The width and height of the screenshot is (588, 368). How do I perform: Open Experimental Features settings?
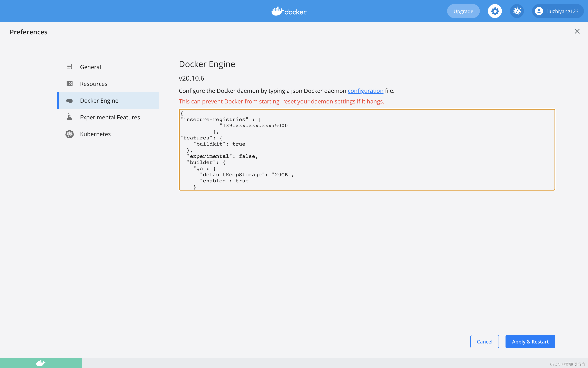[108, 117]
